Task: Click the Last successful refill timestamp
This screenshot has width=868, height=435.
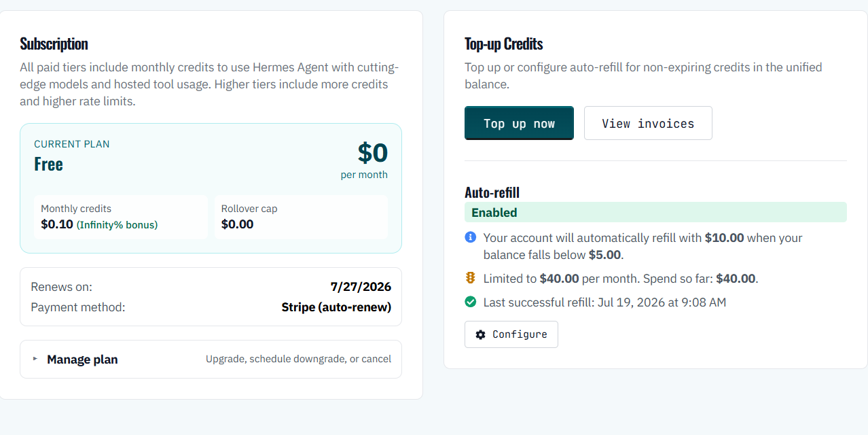Action: click(x=604, y=302)
